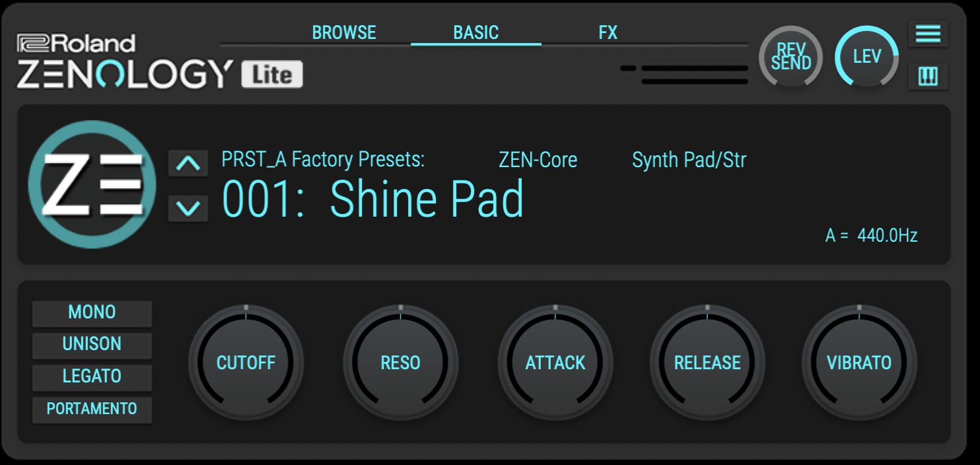Click the large ZE logo icon
This screenshot has width=980, height=465.
pos(92,184)
